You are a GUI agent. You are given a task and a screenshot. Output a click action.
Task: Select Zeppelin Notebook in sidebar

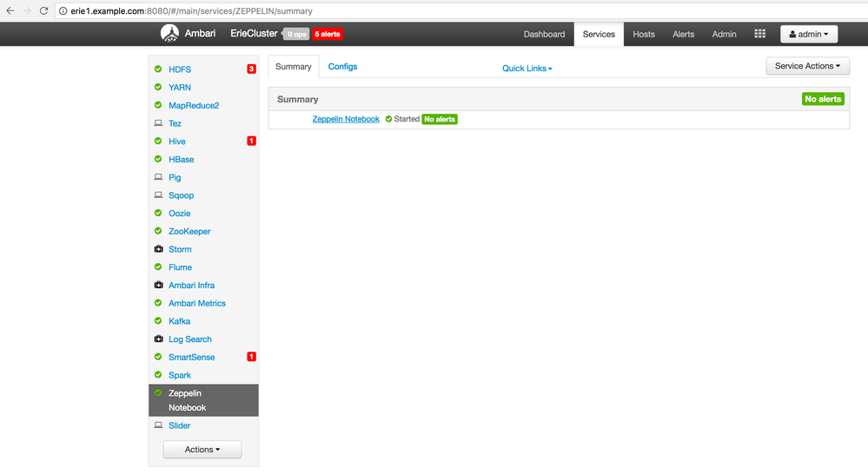tap(203, 400)
